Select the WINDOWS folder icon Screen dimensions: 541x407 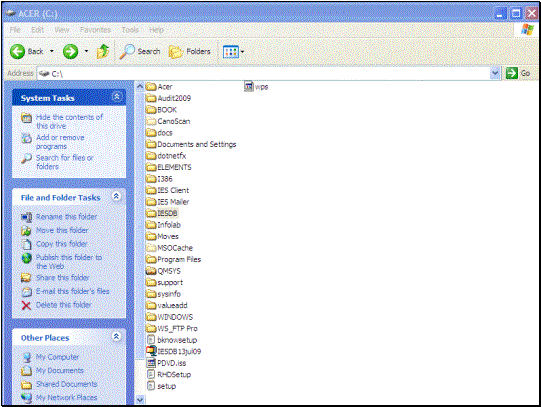tap(151, 317)
